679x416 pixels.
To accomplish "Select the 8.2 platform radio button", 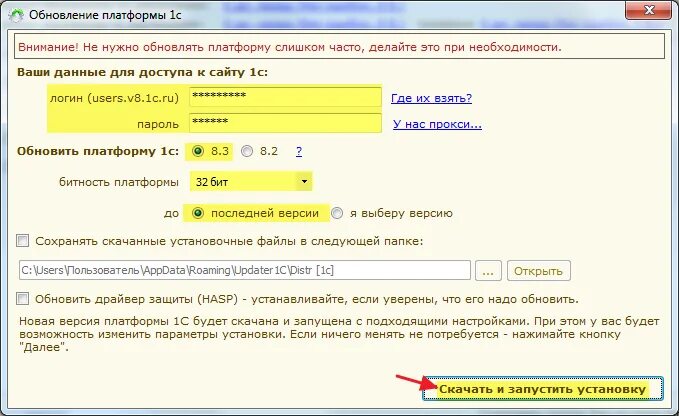I will 247,151.
